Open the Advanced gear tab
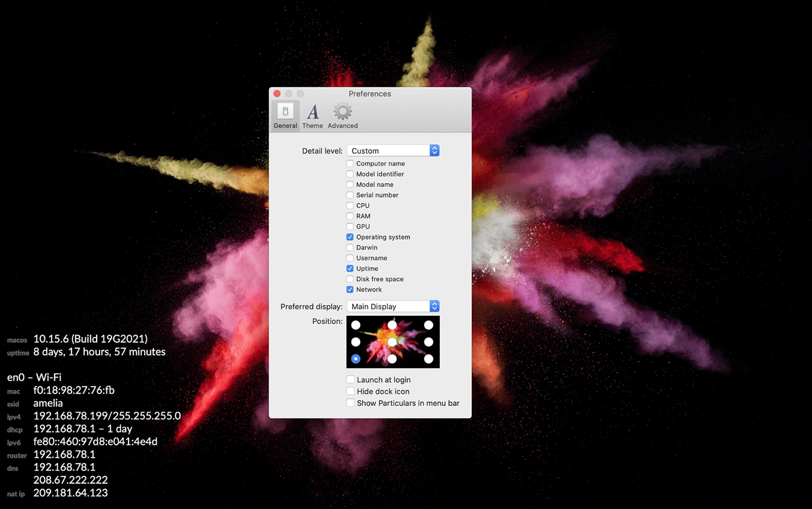The height and width of the screenshot is (509, 812). pyautogui.click(x=343, y=116)
